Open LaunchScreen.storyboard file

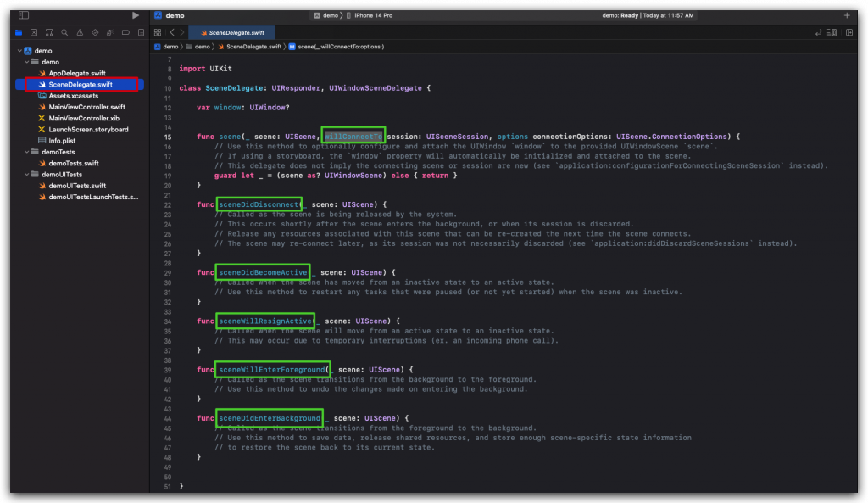[x=88, y=130]
